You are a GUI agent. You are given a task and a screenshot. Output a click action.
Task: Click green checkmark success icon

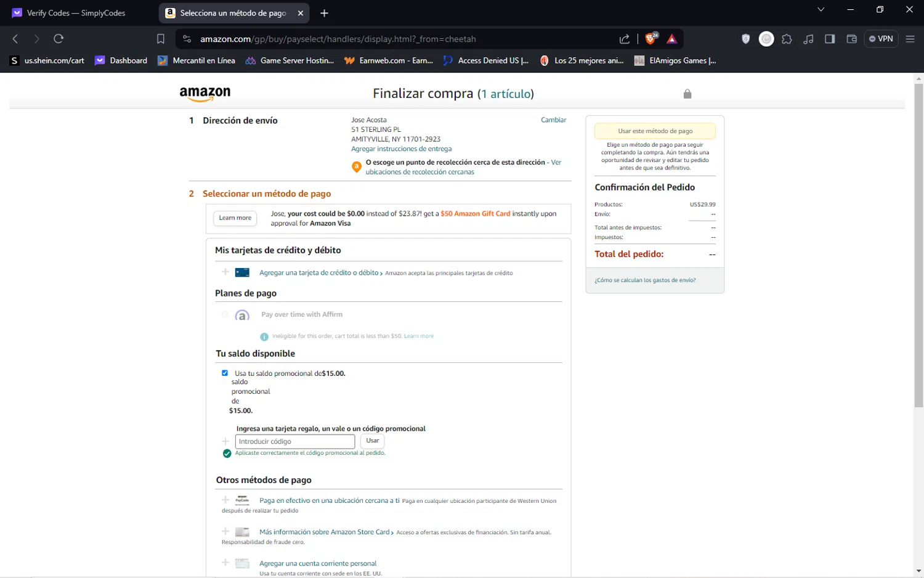click(227, 454)
